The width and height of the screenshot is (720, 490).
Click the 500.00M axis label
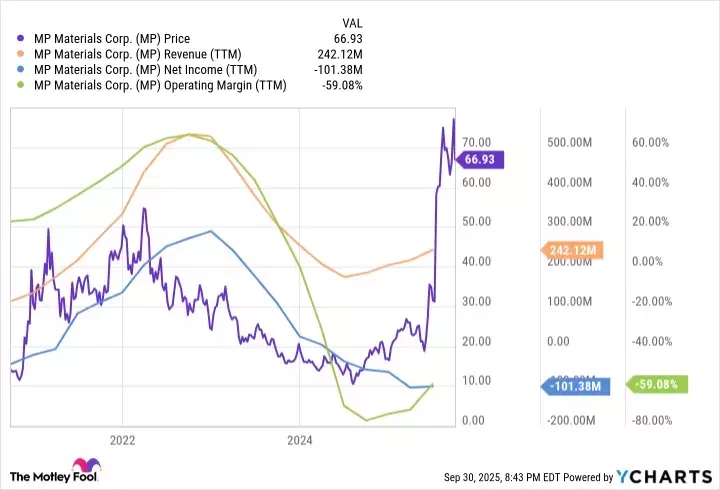coord(569,143)
